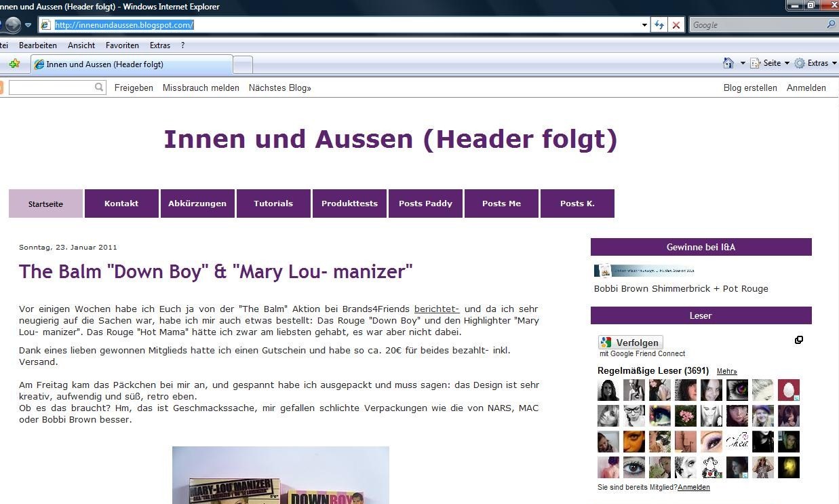Refresh the page with the reload icon
839x504 pixels.
[x=659, y=25]
